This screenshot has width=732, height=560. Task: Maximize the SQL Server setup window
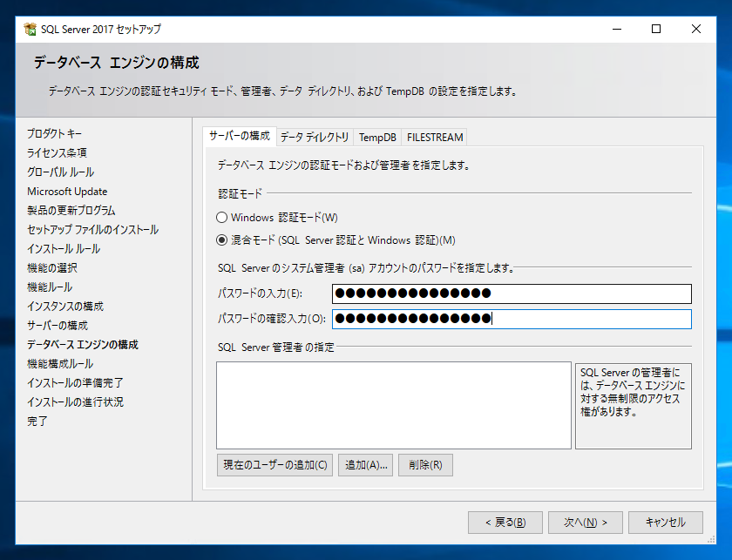click(x=656, y=29)
